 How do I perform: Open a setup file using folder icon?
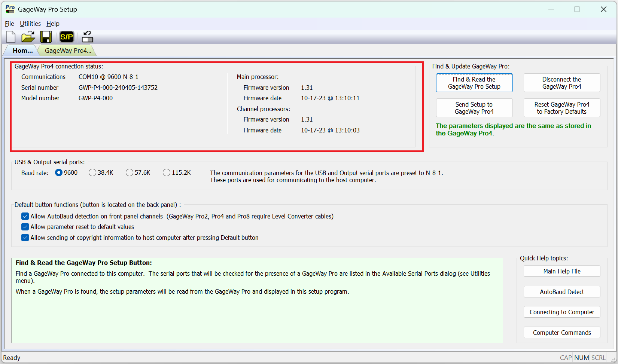[28, 37]
